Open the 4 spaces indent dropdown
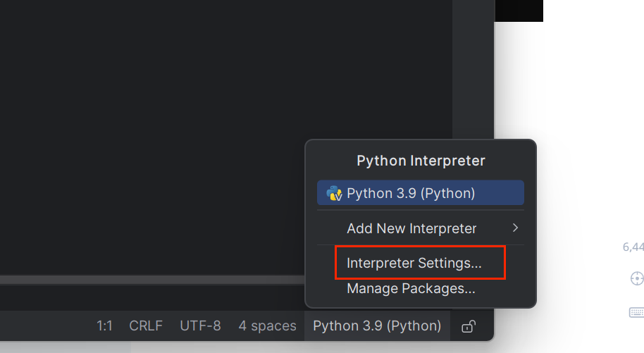The width and height of the screenshot is (644, 353). [x=267, y=326]
